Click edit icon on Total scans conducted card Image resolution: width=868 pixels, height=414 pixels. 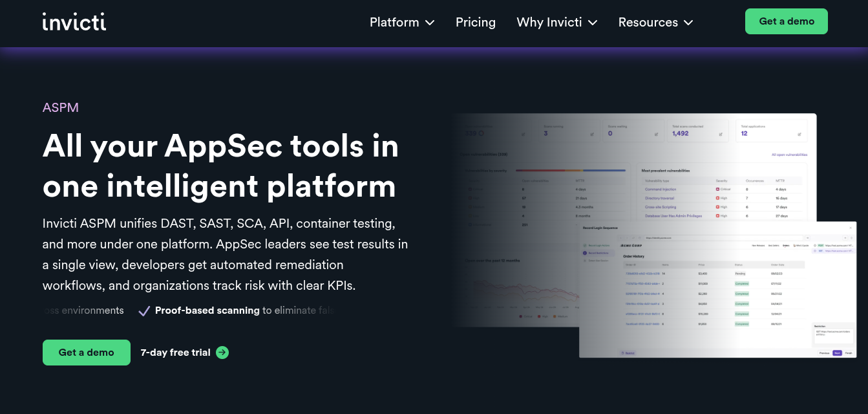[721, 134]
